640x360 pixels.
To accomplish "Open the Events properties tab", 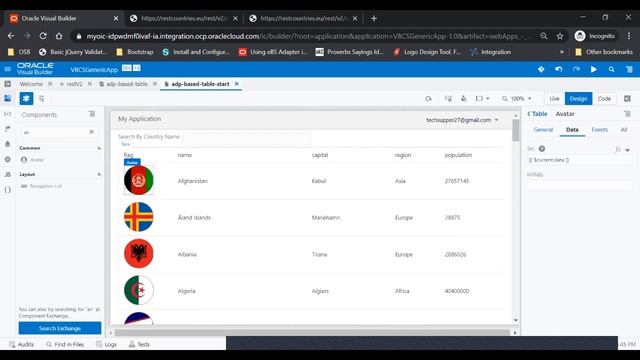I will tap(599, 129).
